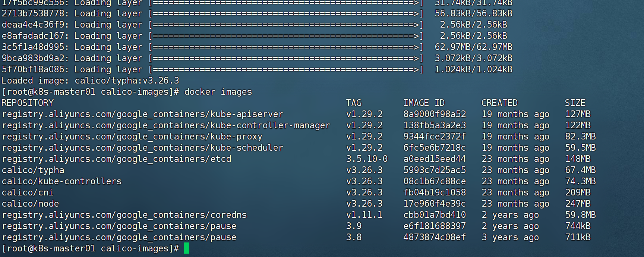Image resolution: width=644 pixels, height=257 pixels.
Task: Click the layer ID e8afadadc167
Action: click(x=33, y=36)
